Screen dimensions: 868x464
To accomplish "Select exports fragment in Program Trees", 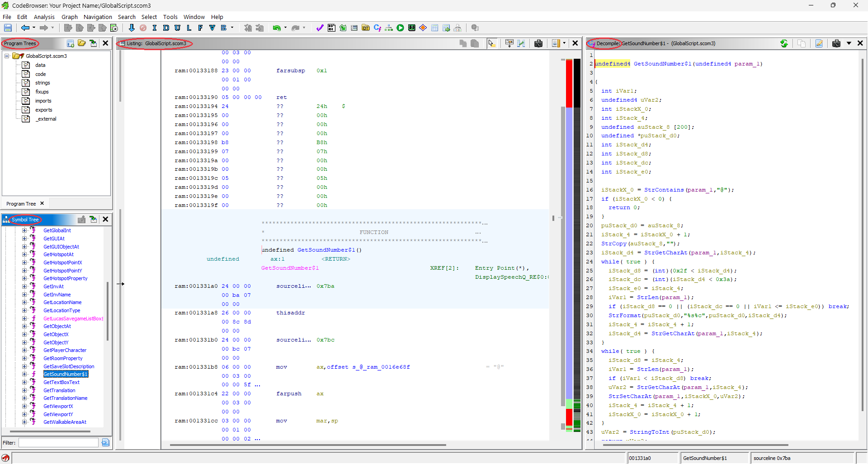I will point(44,110).
